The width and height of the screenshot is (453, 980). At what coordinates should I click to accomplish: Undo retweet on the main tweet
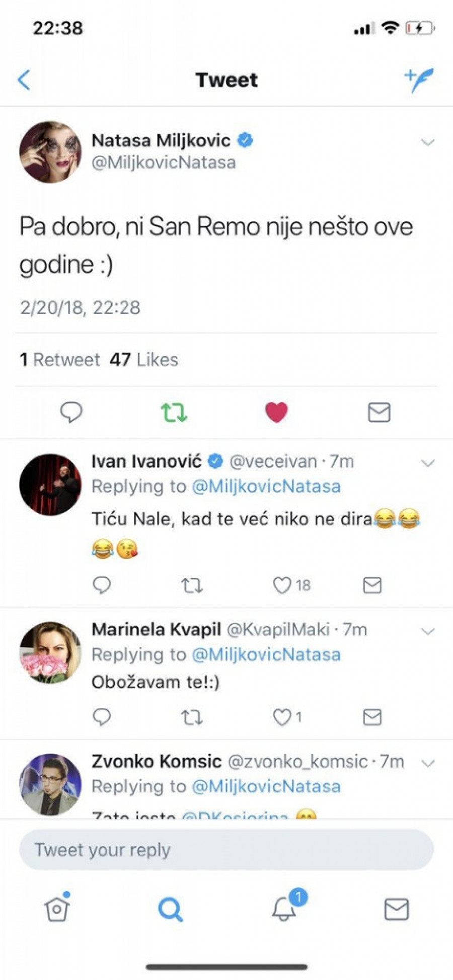pyautogui.click(x=174, y=412)
